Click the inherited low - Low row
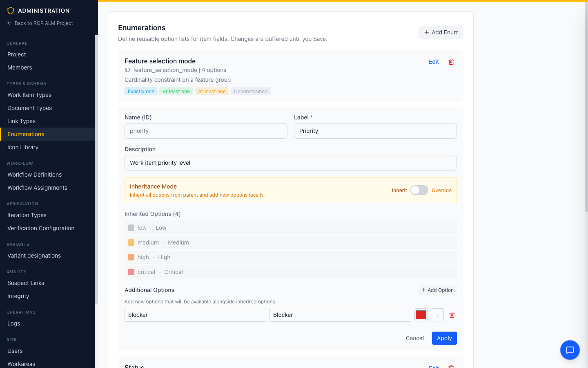The width and height of the screenshot is (588, 368). tap(291, 228)
